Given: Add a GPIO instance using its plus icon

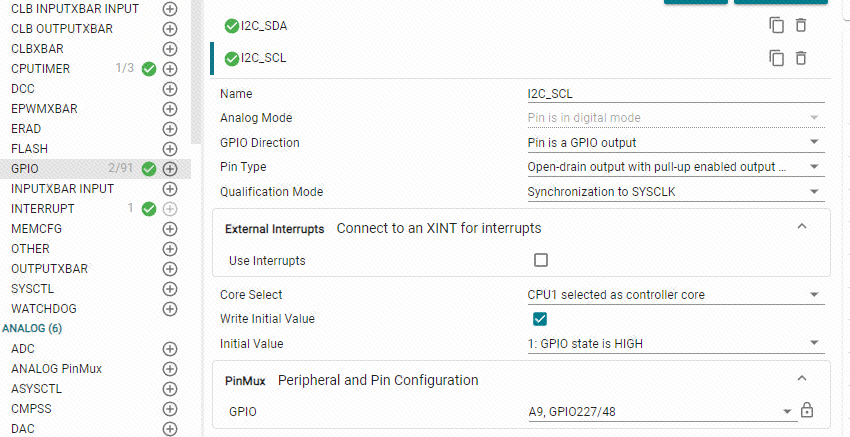Looking at the screenshot, I should pos(170,169).
